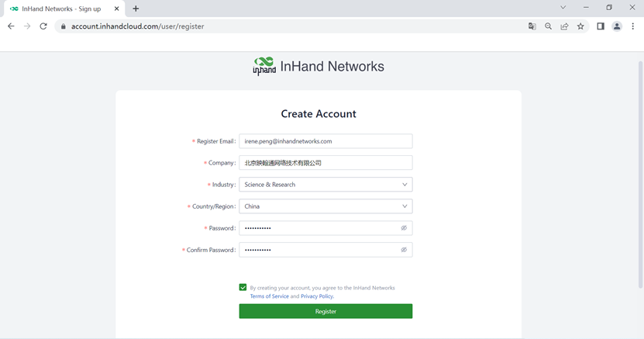The width and height of the screenshot is (644, 339).
Task: Click the page vertical scrollbar
Action: (x=640, y=175)
